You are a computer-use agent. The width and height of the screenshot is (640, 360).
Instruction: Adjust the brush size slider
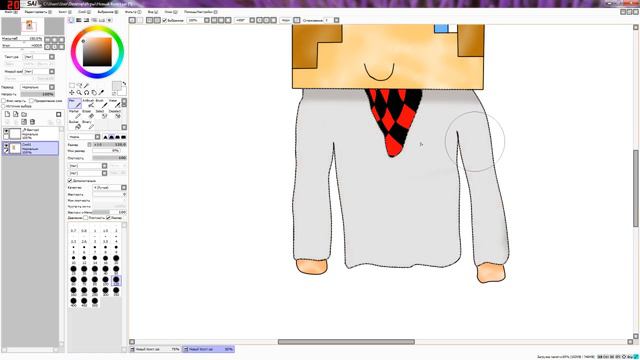pos(110,144)
